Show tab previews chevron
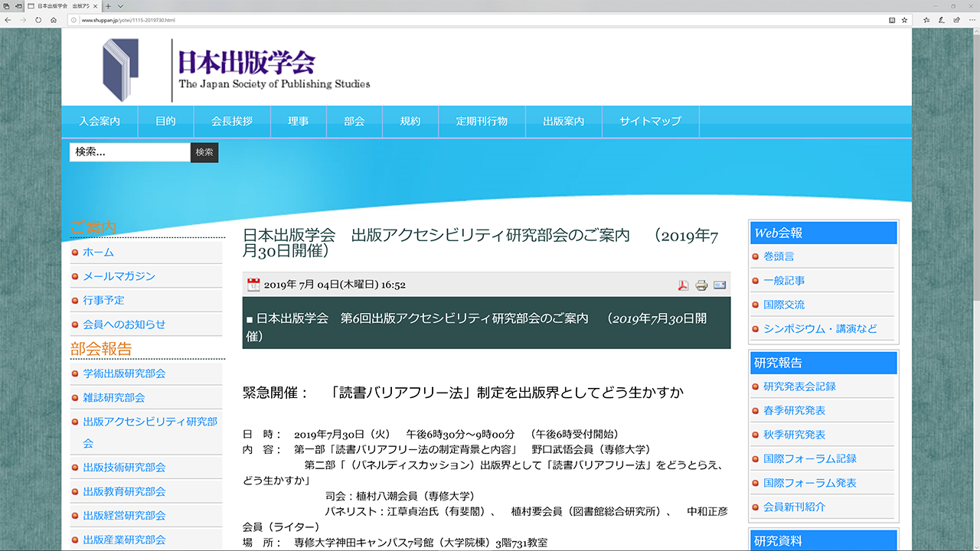This screenshot has width=980, height=551. [120, 5]
